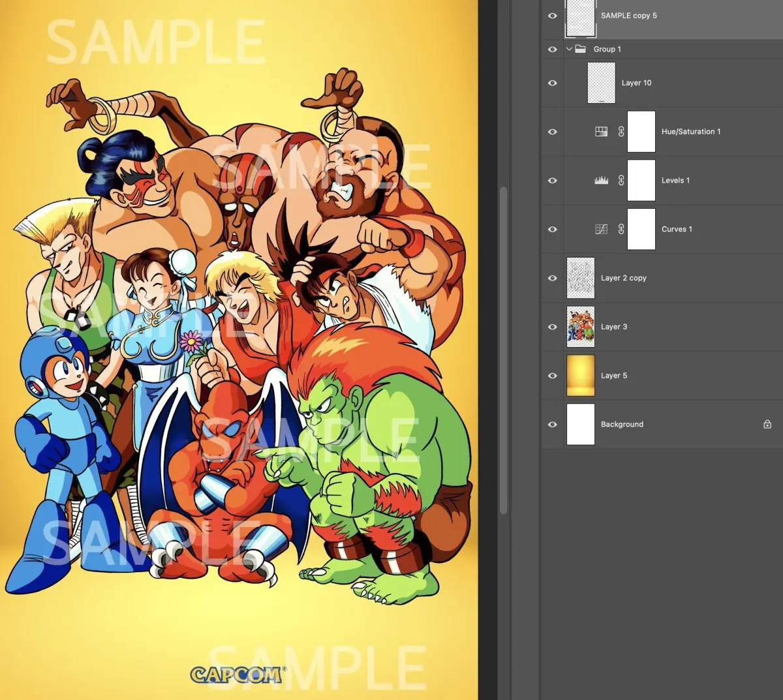Click the Levels histogram adjustment icon
This screenshot has width=783, height=700.
click(x=602, y=181)
